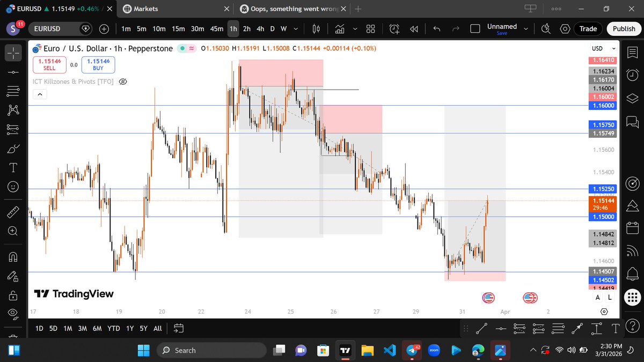Toggle hide all drawings eye icon
Viewport: 644px width, 362px height.
pos(13,314)
